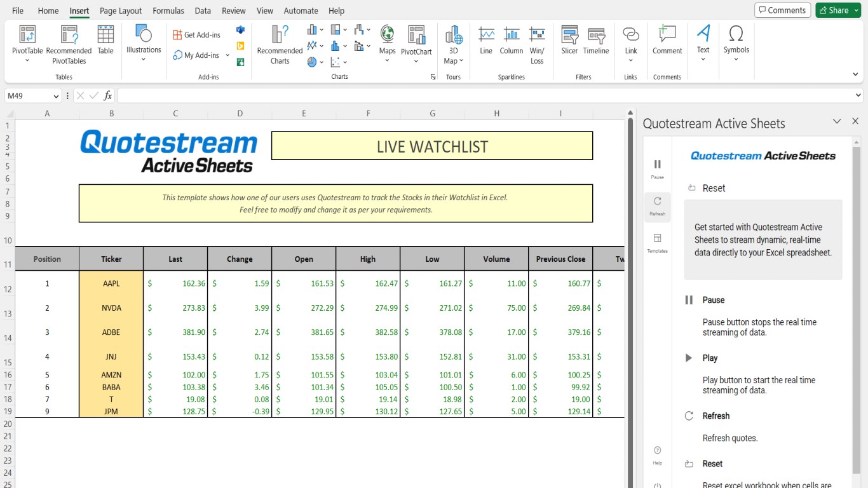The width and height of the screenshot is (868, 488).
Task: Open the task pane options chevron
Action: [x=837, y=121]
